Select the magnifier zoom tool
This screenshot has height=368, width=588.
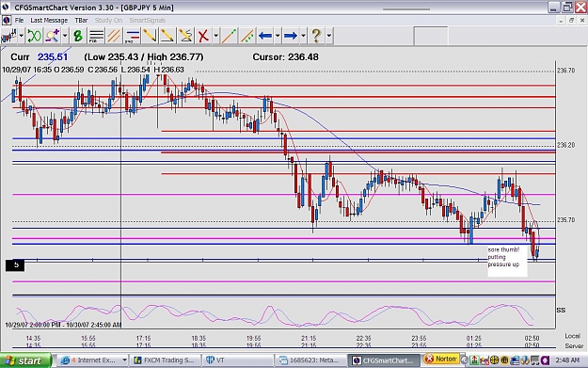click(x=52, y=36)
